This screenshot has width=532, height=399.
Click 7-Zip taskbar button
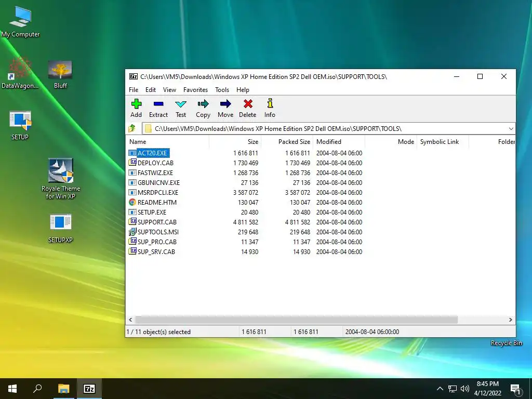tap(89, 389)
